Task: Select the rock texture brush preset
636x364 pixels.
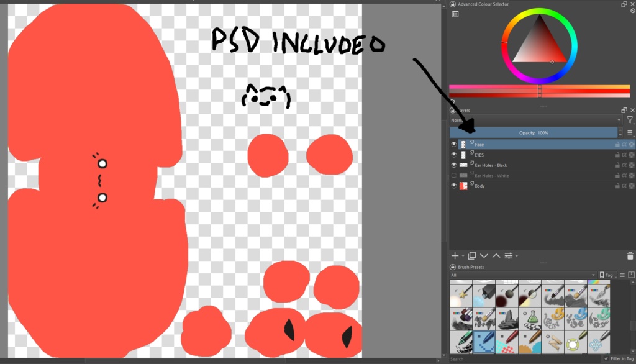Action: tap(507, 319)
